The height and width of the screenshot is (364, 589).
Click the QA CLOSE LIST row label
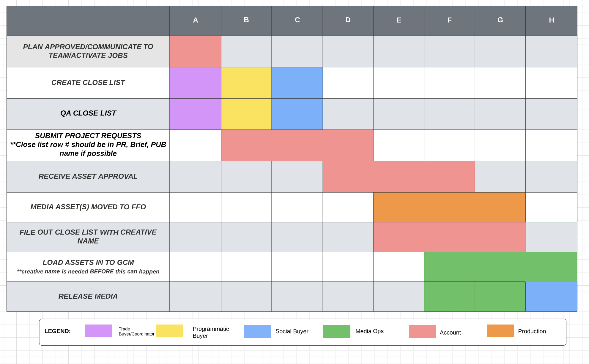pyautogui.click(x=88, y=113)
